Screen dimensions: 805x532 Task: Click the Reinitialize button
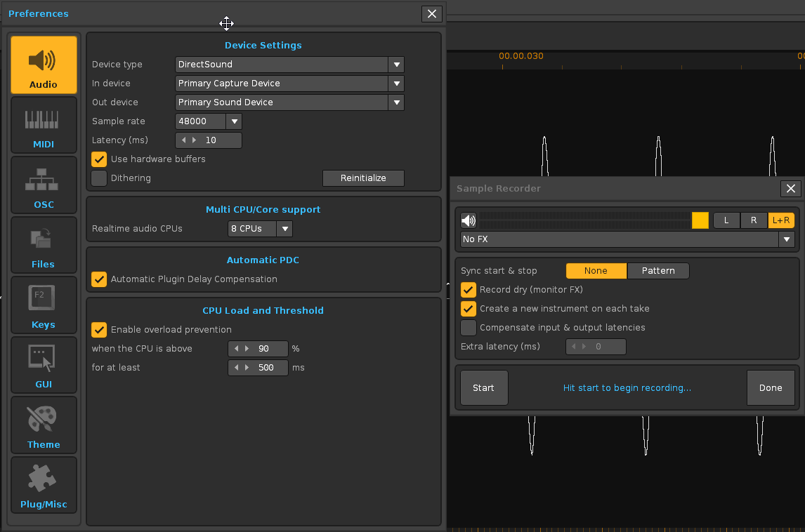(363, 178)
